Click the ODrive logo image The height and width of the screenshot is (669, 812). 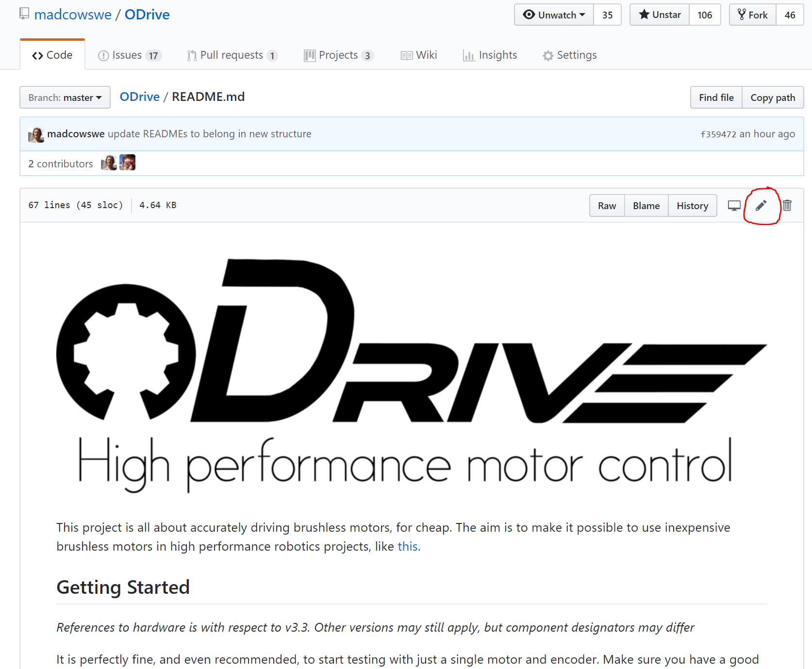pyautogui.click(x=412, y=376)
